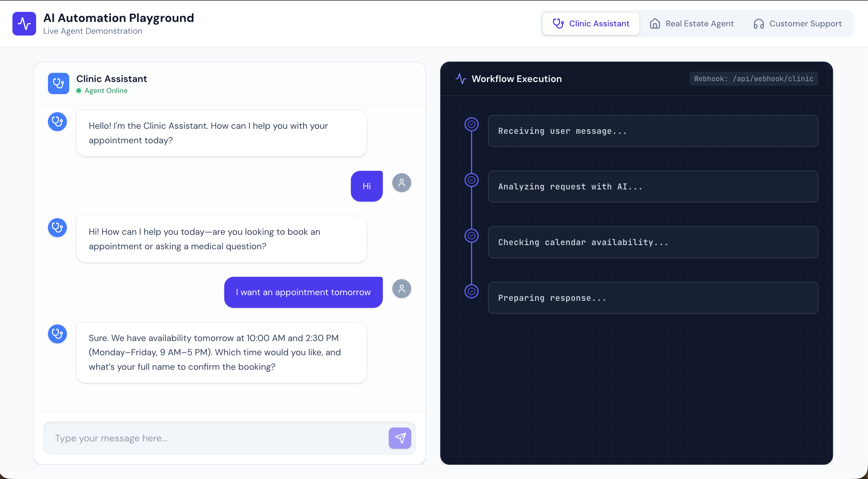This screenshot has height=479, width=868.
Task: Click the Workflow Execution pulse icon
Action: [461, 79]
